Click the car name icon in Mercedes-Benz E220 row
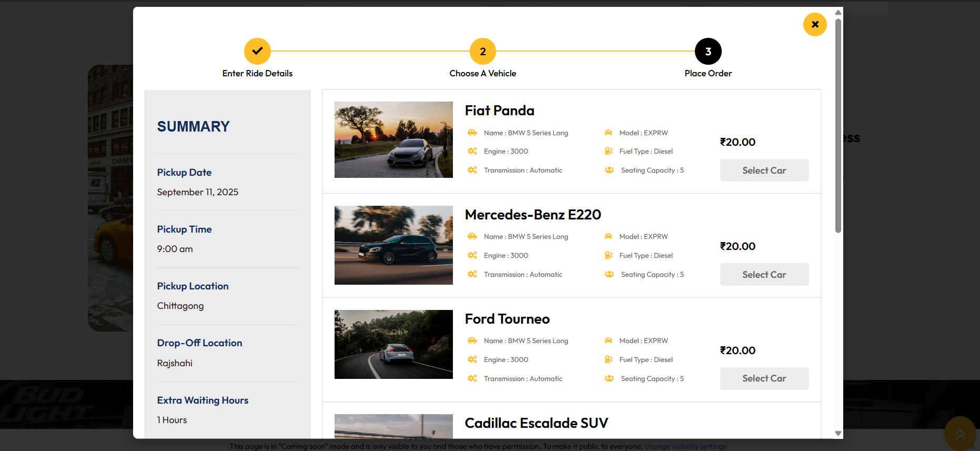 click(472, 236)
